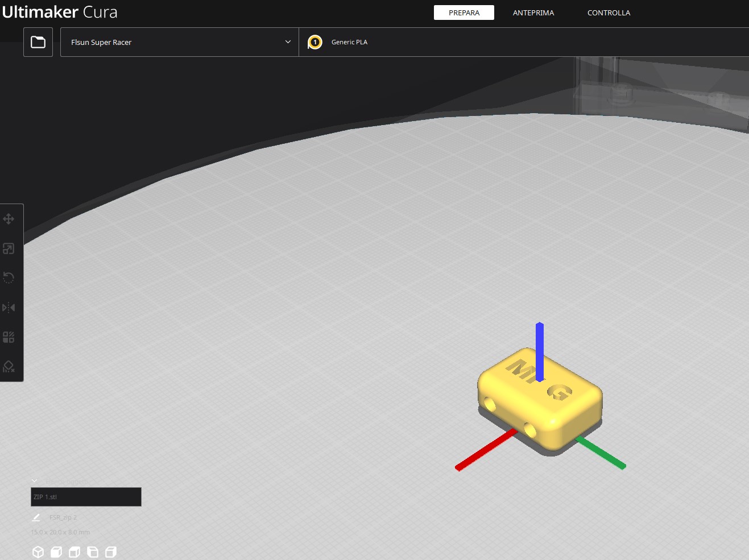The width and height of the screenshot is (749, 560).
Task: Select the Rotate tool in left toolbar
Action: (9, 278)
